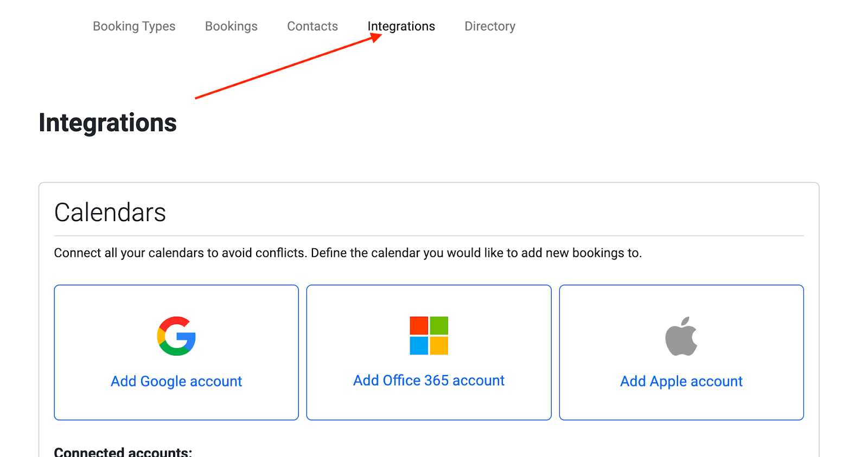Click the gray Apple logo icon
Screen dimensions: 868x457
coord(681,336)
